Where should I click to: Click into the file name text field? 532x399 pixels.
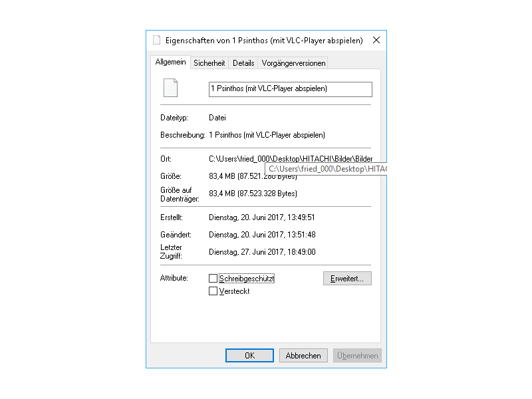(x=290, y=89)
